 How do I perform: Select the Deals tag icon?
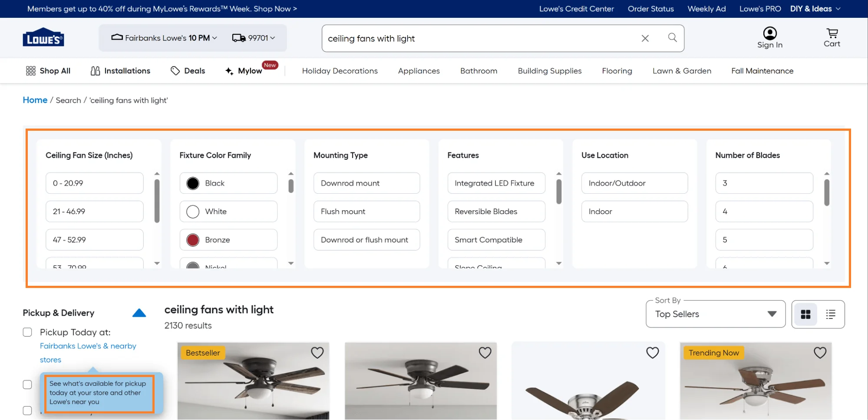click(175, 70)
